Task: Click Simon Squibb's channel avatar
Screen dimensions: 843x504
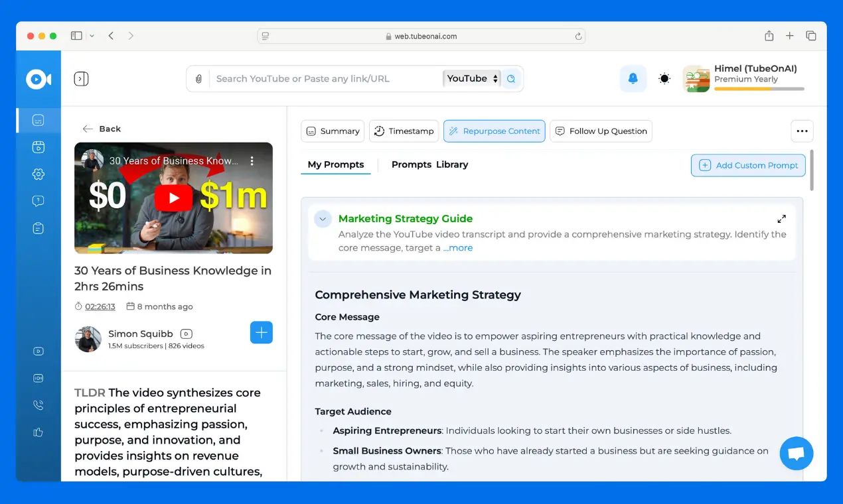Action: (88, 339)
